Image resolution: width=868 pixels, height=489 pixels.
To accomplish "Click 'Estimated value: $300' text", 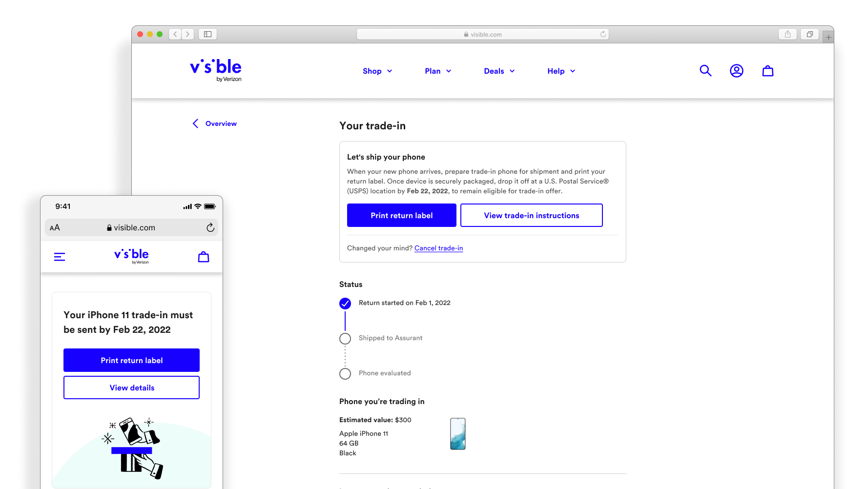I will point(375,420).
